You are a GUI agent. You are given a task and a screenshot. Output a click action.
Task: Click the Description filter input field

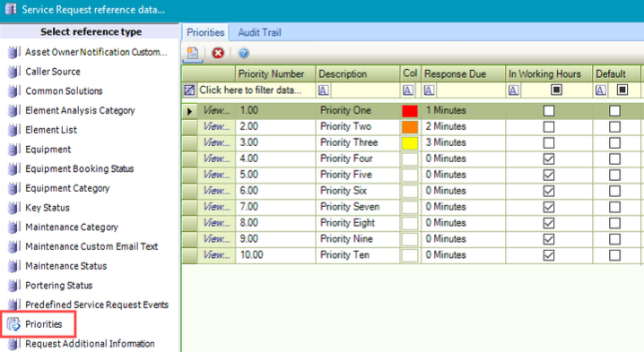point(364,90)
